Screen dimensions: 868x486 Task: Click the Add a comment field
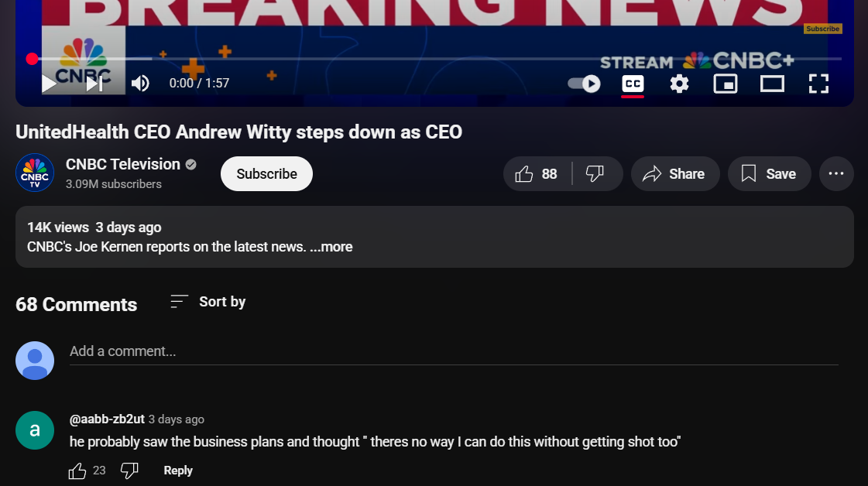pyautogui.click(x=454, y=351)
